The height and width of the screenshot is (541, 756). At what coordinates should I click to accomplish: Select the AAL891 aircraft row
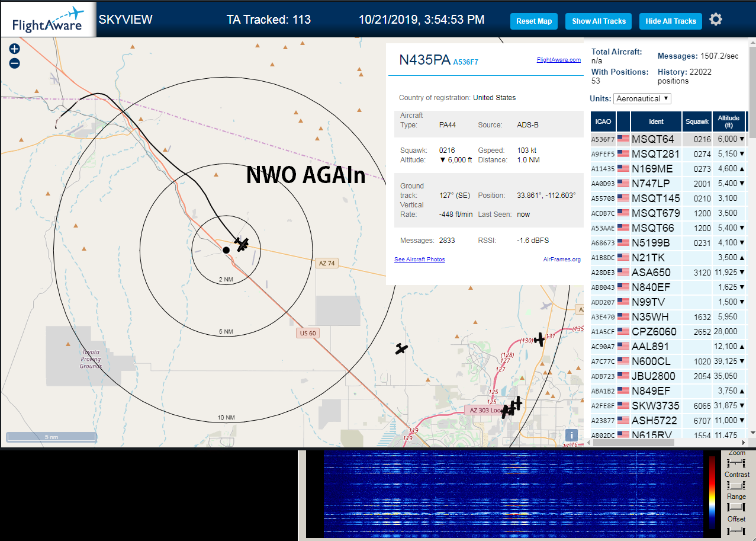[x=668, y=346]
